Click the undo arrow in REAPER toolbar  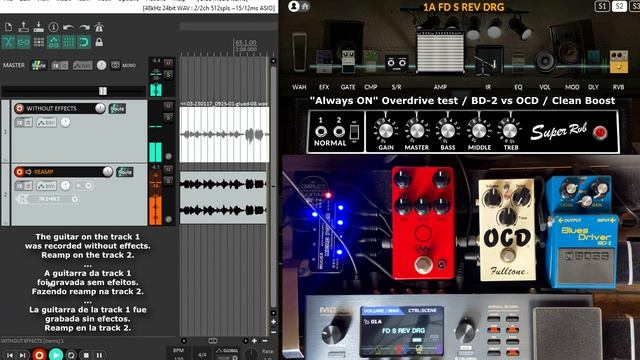68,27
